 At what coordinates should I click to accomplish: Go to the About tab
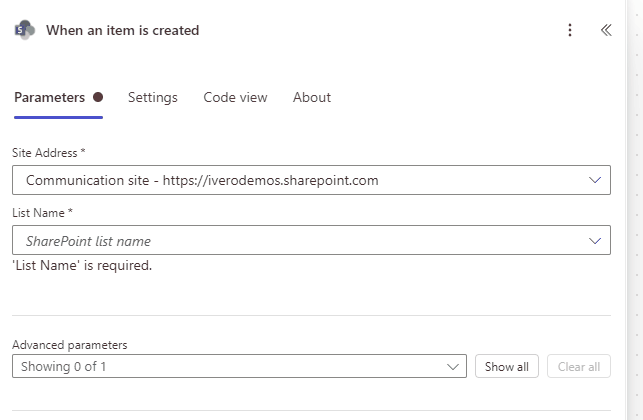point(312,98)
